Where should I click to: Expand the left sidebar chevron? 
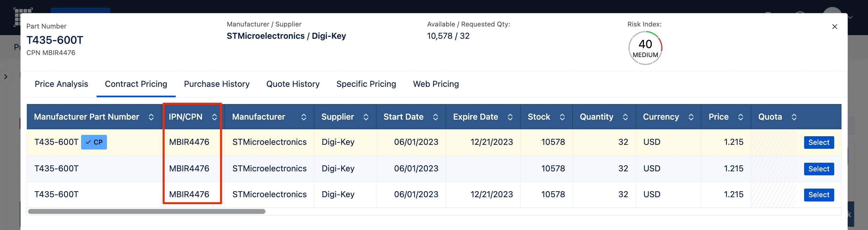(6, 77)
